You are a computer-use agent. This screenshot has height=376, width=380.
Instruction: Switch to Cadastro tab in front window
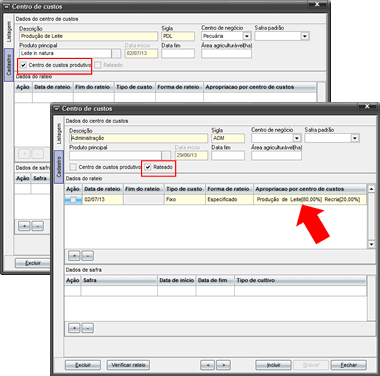tap(59, 167)
